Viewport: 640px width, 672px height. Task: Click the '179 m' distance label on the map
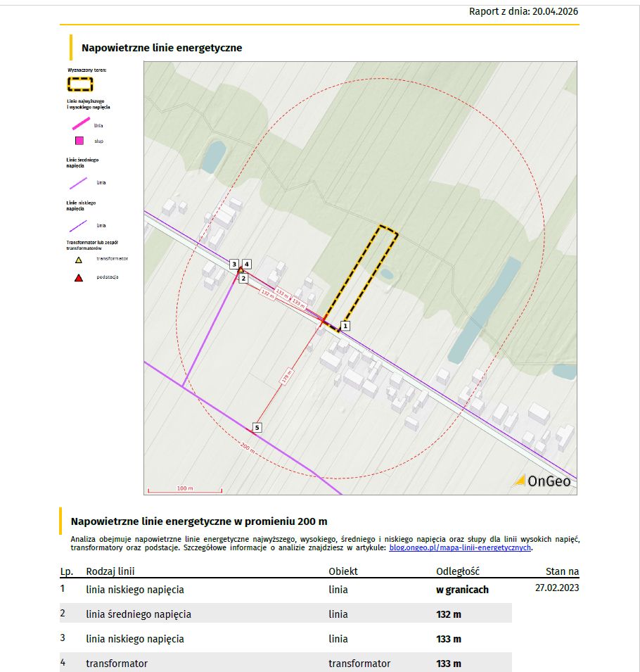[x=286, y=376]
